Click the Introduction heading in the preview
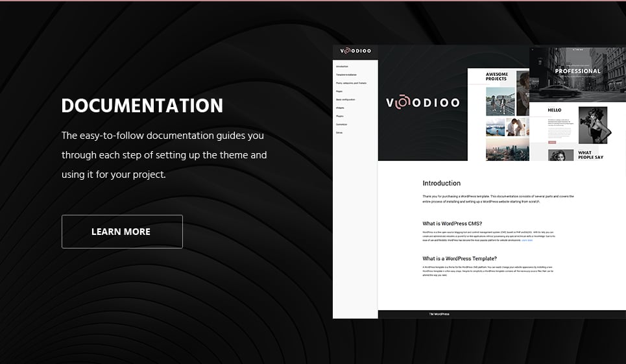 [442, 183]
